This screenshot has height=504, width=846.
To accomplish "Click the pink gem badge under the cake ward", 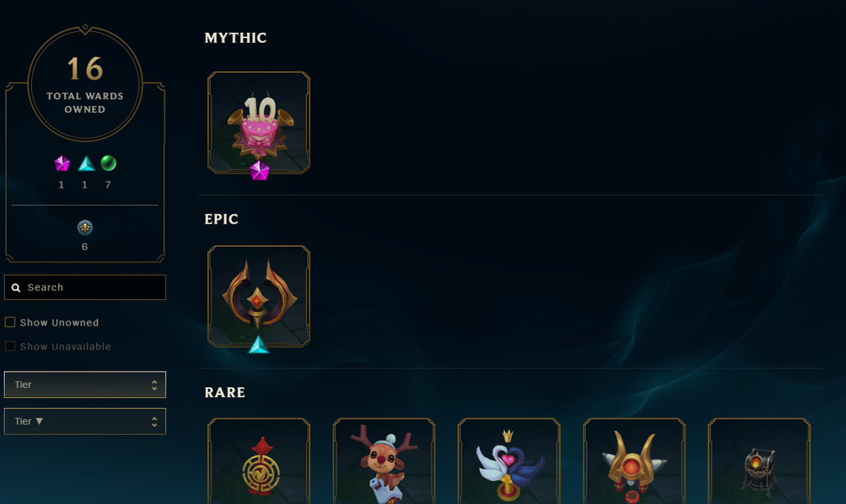I will pos(259,171).
